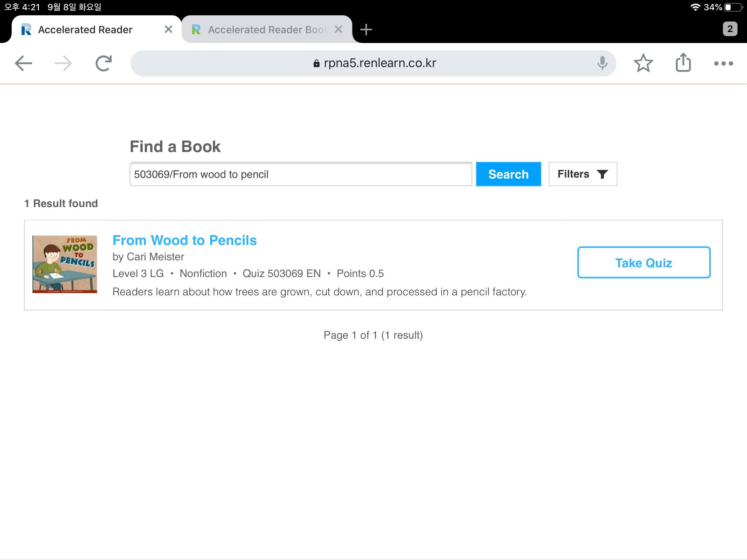Image resolution: width=747 pixels, height=560 pixels.
Task: Close the Accelerated Reader Book tab
Action: pos(338,30)
